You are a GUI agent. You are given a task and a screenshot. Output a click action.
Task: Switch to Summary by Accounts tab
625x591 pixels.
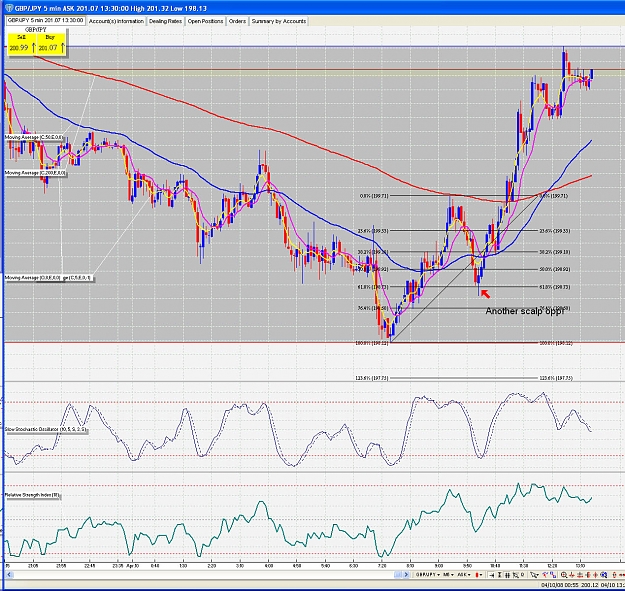point(279,21)
